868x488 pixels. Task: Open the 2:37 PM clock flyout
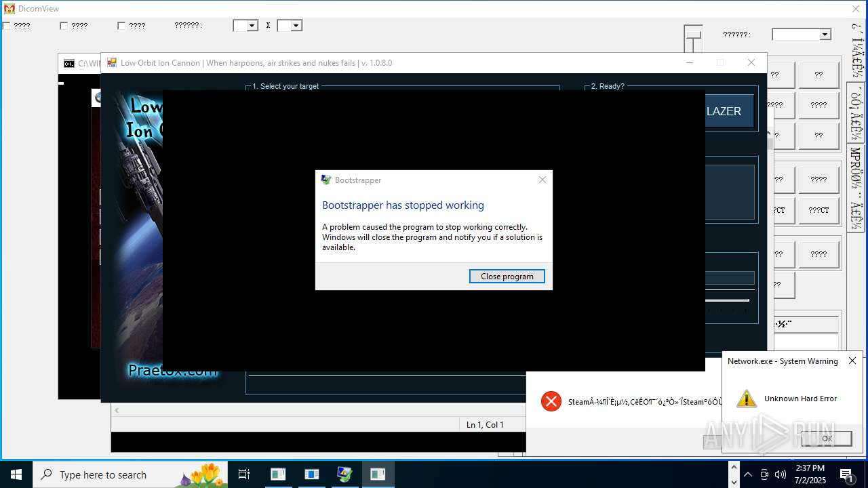810,474
